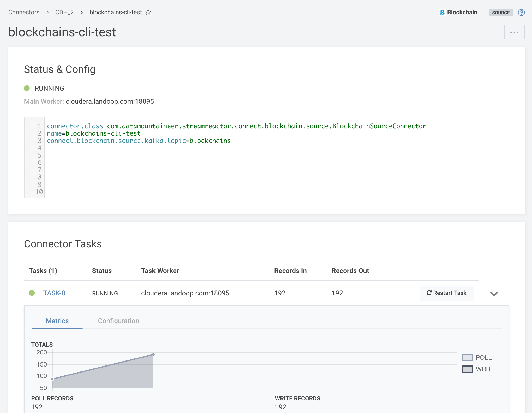Screen dimensions: 532x413
Task: Restart Task for TASK-0
Action: coord(446,293)
